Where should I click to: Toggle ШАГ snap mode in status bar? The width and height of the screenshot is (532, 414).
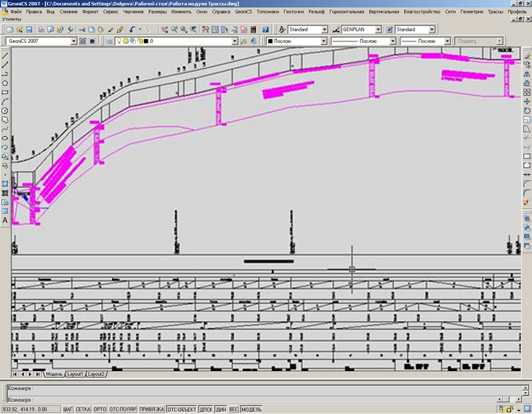tap(68, 409)
